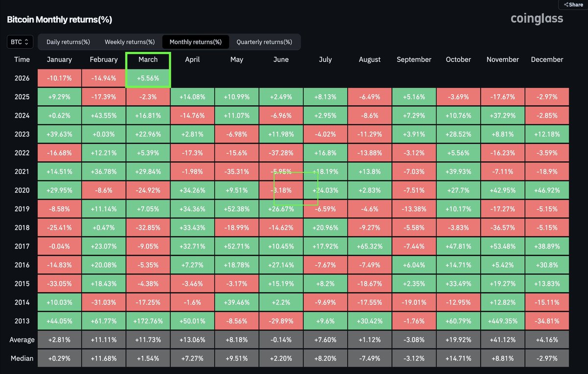Viewport: 588px width, 374px height.
Task: Click the 2020 row year label
Action: [22, 190]
